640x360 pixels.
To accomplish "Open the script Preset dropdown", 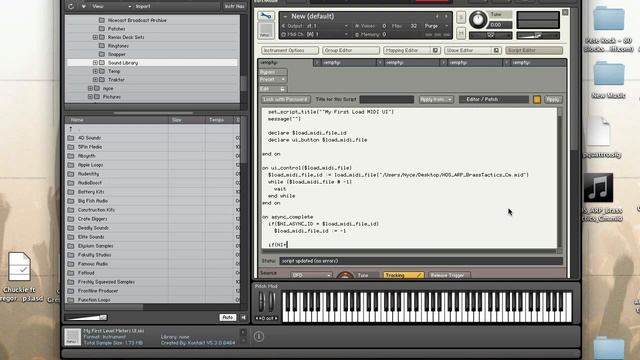I will click(273, 79).
